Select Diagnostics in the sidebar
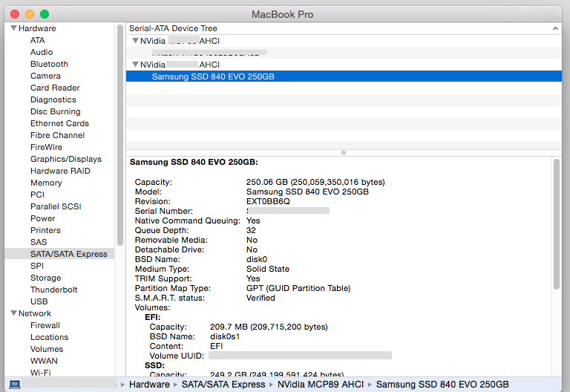 coord(53,99)
